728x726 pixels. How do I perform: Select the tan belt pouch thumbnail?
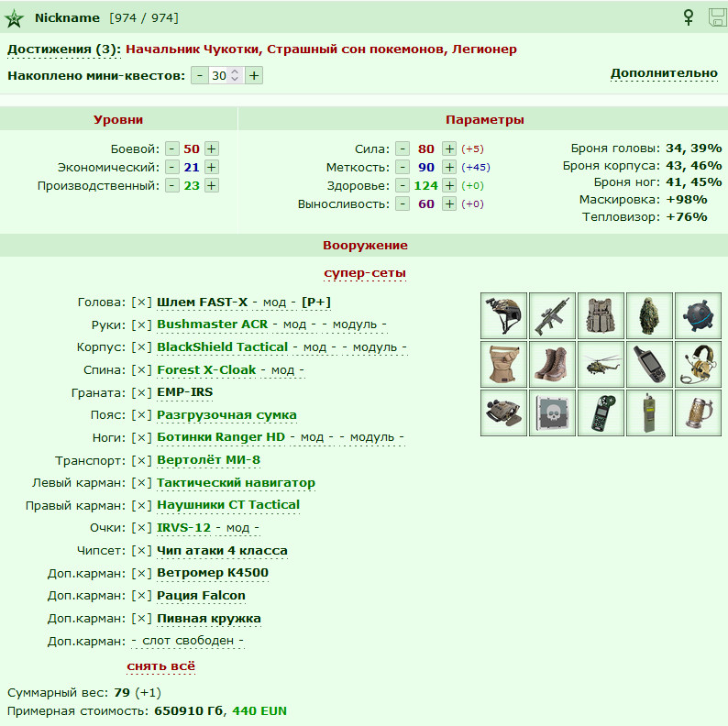click(503, 365)
